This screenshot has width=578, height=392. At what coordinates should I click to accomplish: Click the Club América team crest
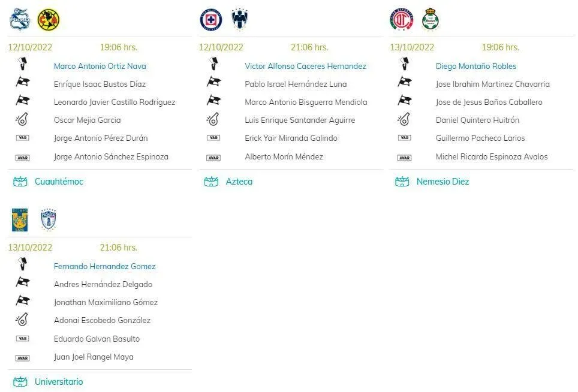49,20
